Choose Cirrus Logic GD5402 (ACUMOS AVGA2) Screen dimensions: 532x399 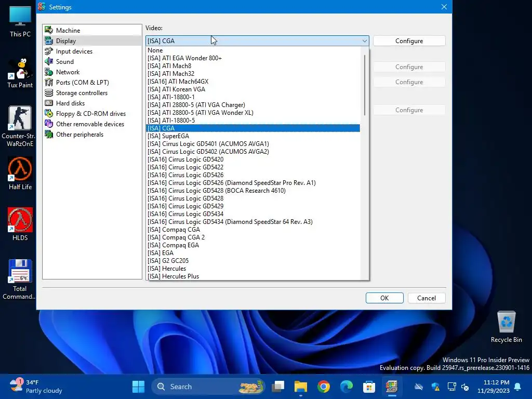point(253,152)
